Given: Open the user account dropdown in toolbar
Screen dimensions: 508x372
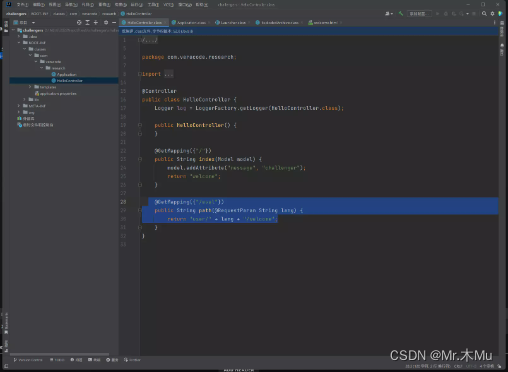Looking at the screenshot, I should pos(389,14).
